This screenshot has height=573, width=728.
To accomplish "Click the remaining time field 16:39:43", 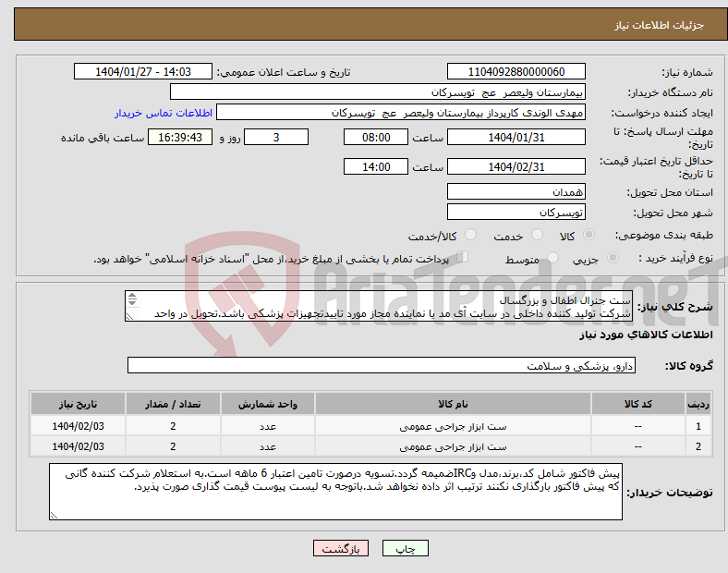I will (x=180, y=137).
